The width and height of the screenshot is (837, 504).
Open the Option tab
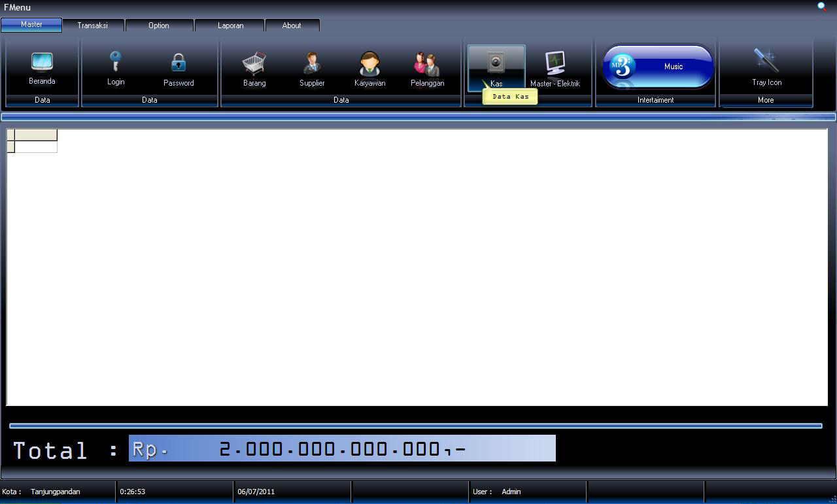coord(158,25)
